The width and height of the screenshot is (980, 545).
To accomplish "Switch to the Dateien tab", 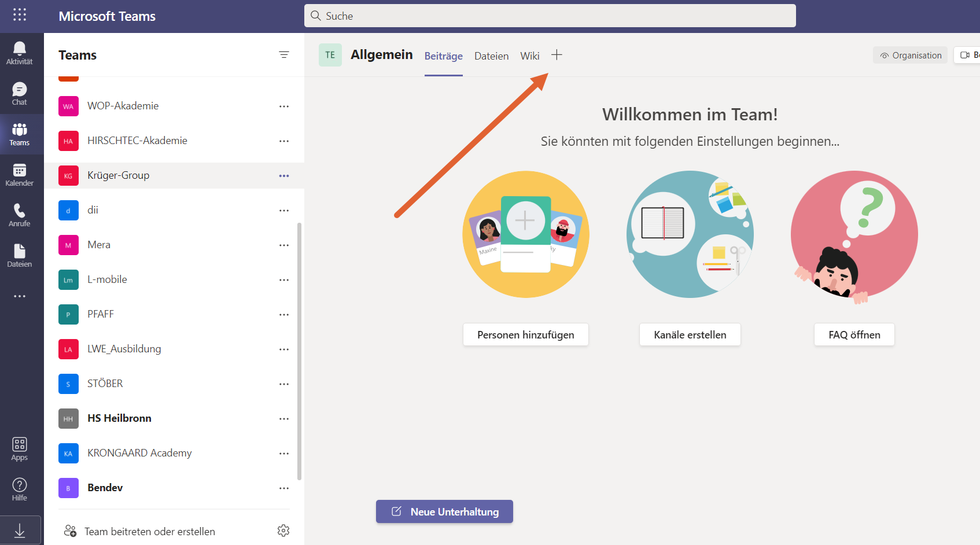I will pos(491,56).
